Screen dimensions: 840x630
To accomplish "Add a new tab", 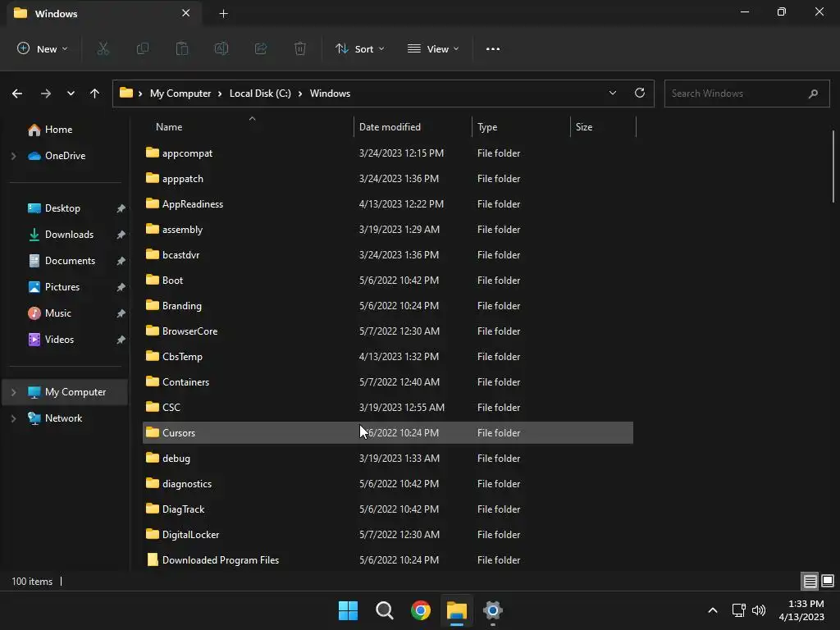I will tap(223, 13).
